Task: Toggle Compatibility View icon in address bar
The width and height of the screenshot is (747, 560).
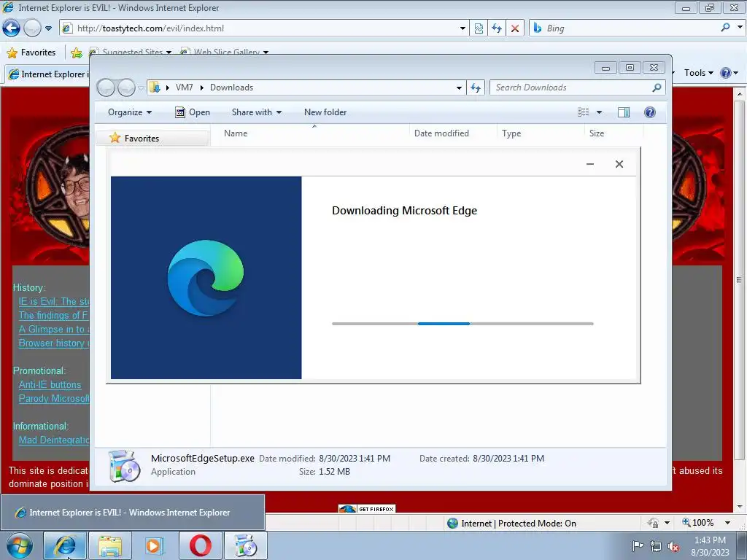Action: (479, 28)
